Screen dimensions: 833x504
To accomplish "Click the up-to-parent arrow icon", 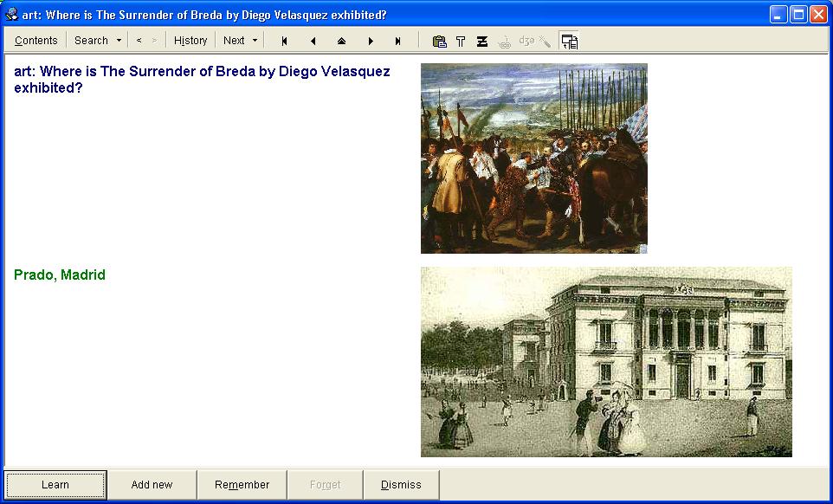I will pyautogui.click(x=341, y=41).
